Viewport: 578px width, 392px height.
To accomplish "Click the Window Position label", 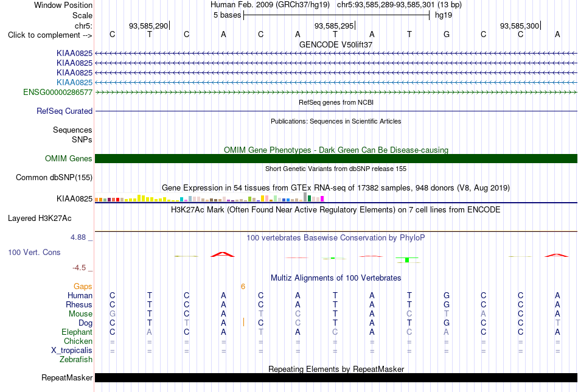I will pyautogui.click(x=63, y=5).
